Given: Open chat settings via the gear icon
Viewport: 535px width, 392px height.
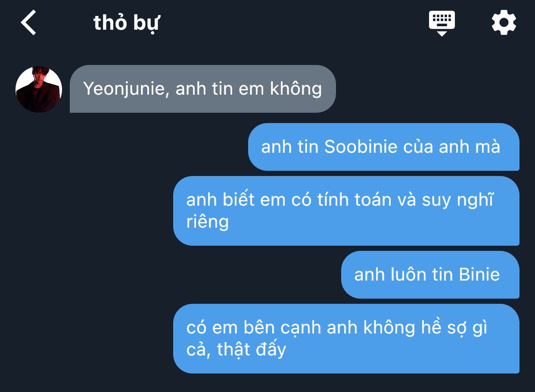Looking at the screenshot, I should 504,22.
